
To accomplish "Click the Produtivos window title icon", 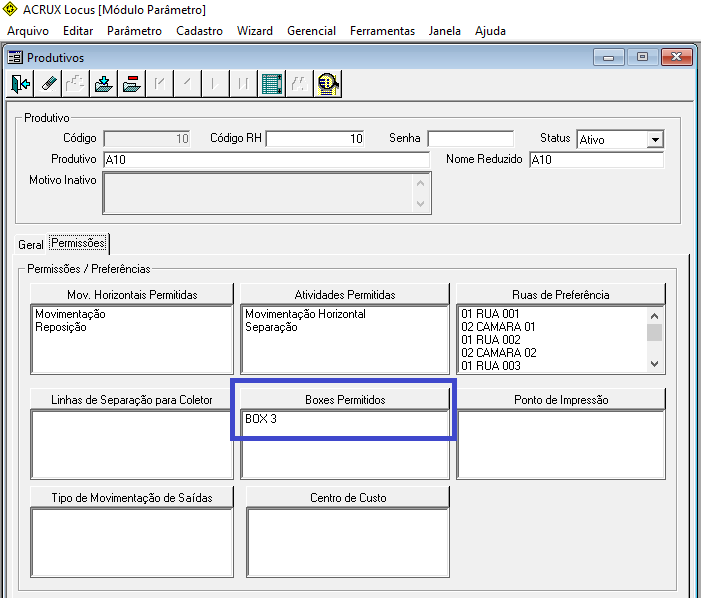I will pos(15,57).
